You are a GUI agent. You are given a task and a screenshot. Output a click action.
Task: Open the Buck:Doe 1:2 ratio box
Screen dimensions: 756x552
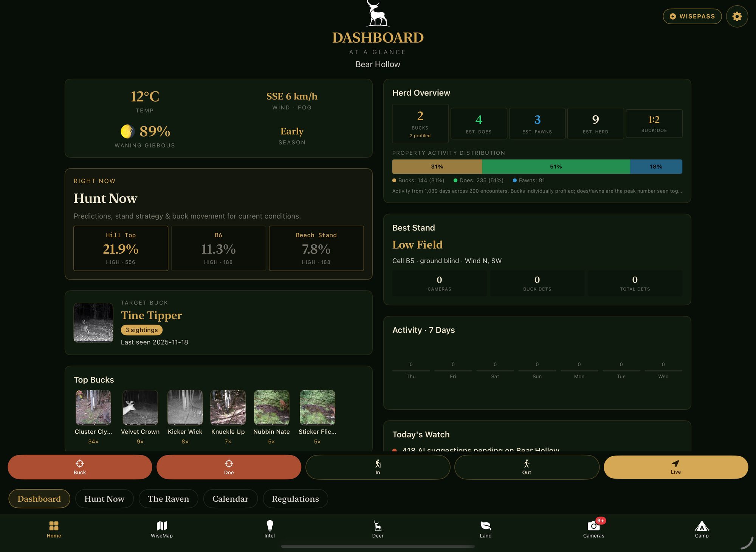tap(654, 123)
